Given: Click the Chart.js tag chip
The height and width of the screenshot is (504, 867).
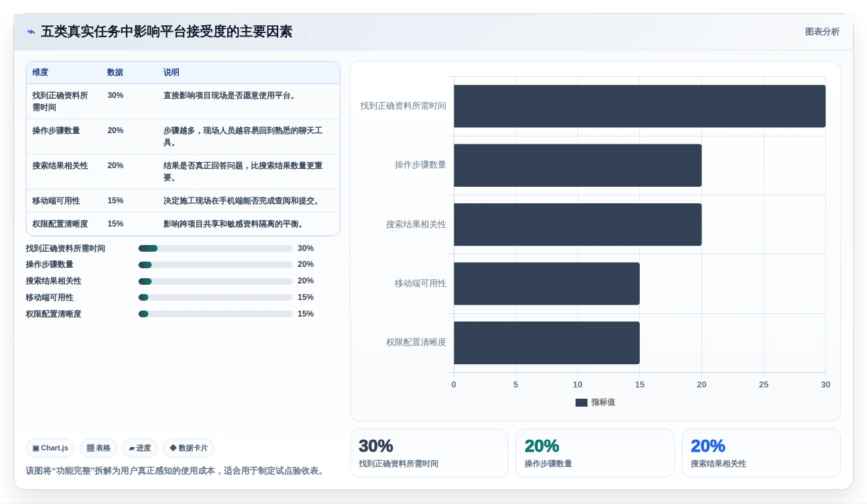Looking at the screenshot, I should click(x=50, y=448).
